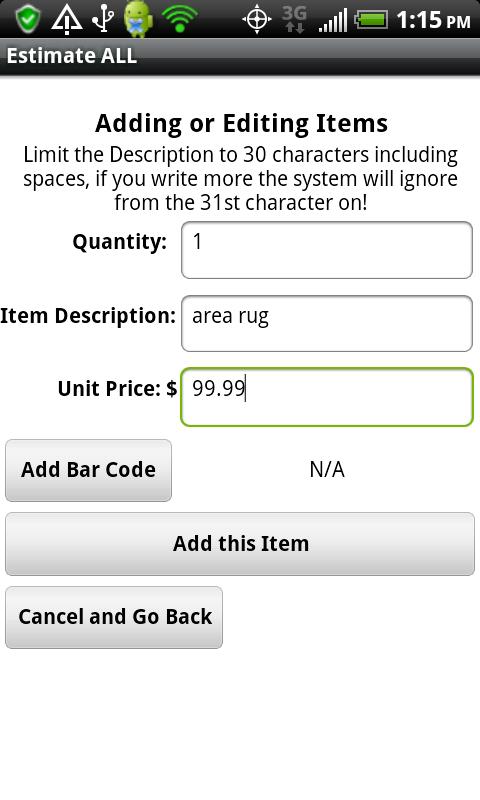The height and width of the screenshot is (800, 480).
Task: Focus the Item Description field with area rug
Action: (326, 323)
